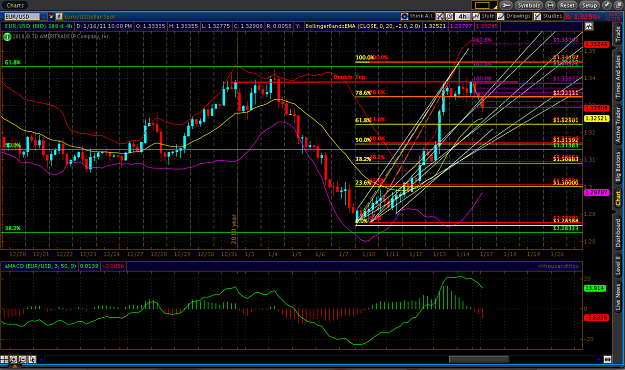Screen dimensions: 625x370
Task: Open the Live News sidebar tab
Action: tap(618, 297)
